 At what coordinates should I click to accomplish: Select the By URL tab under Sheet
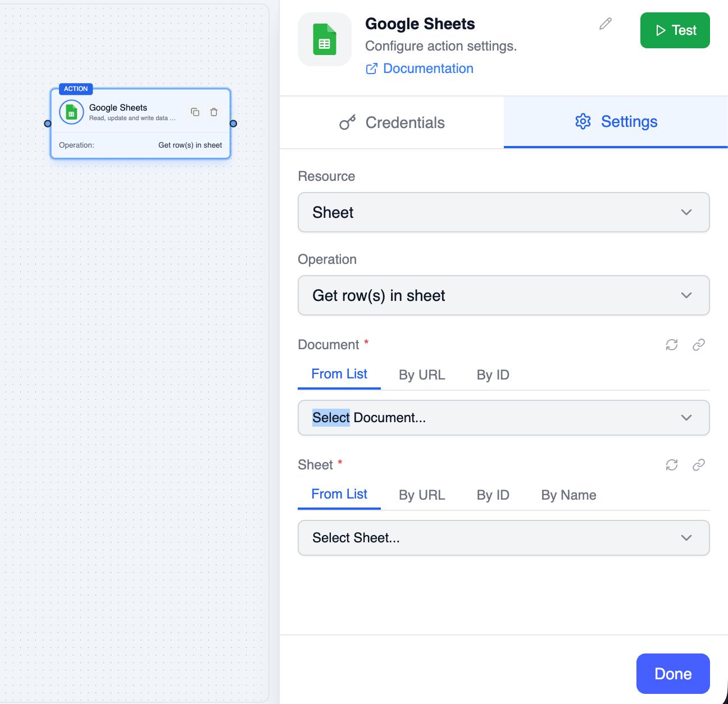point(422,495)
